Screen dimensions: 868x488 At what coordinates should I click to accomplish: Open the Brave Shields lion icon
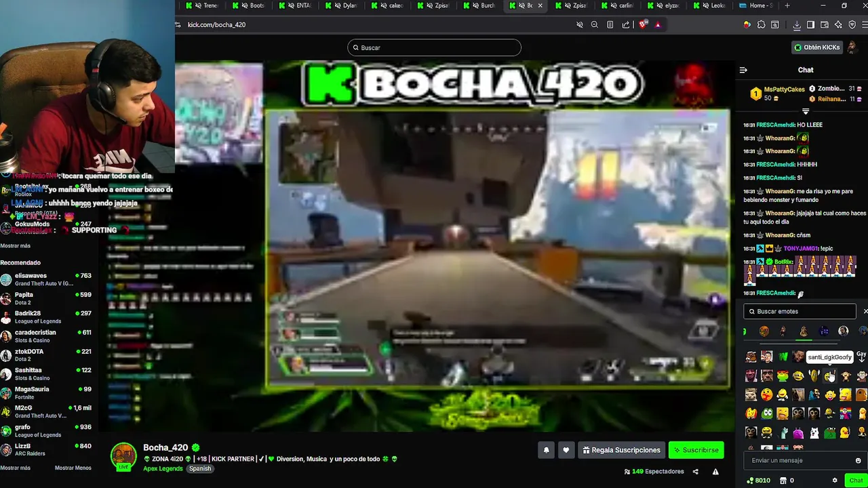pos(643,24)
